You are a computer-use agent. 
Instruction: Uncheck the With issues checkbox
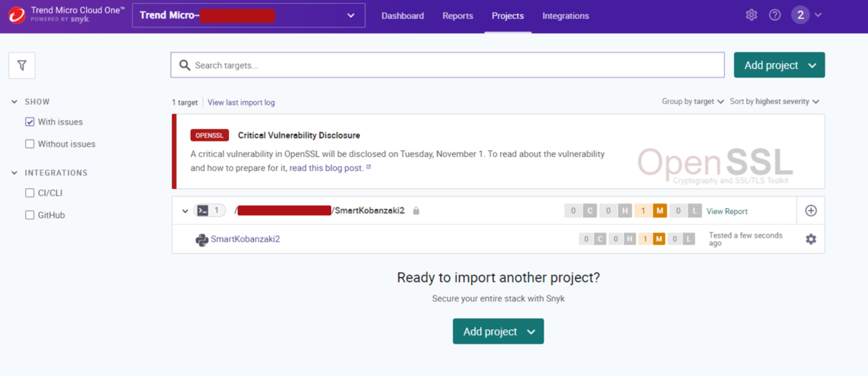[x=30, y=122]
